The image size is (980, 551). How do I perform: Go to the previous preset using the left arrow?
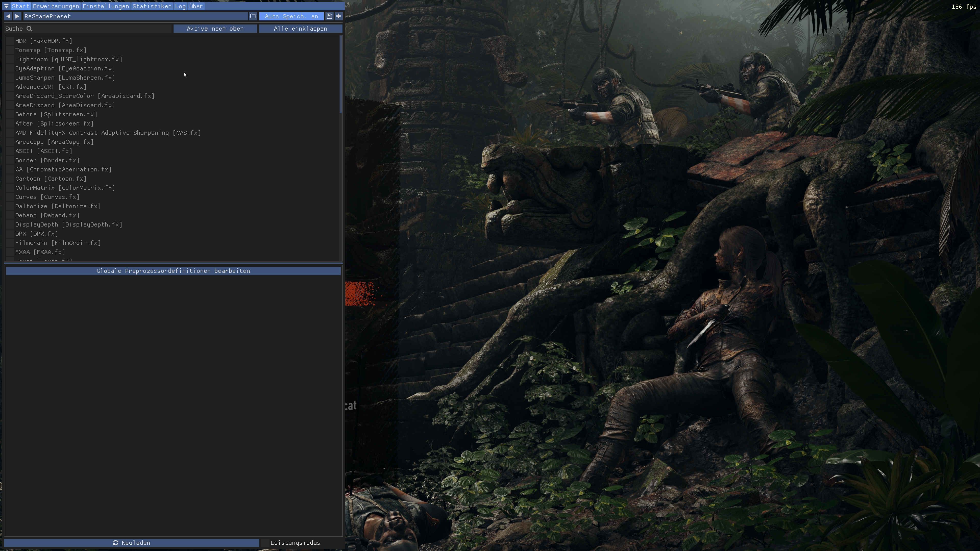[x=8, y=16]
